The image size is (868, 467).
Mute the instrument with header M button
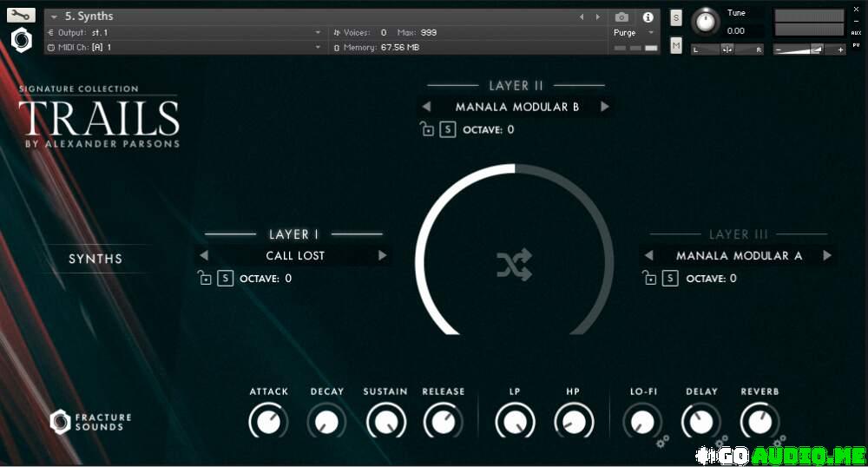coord(676,45)
